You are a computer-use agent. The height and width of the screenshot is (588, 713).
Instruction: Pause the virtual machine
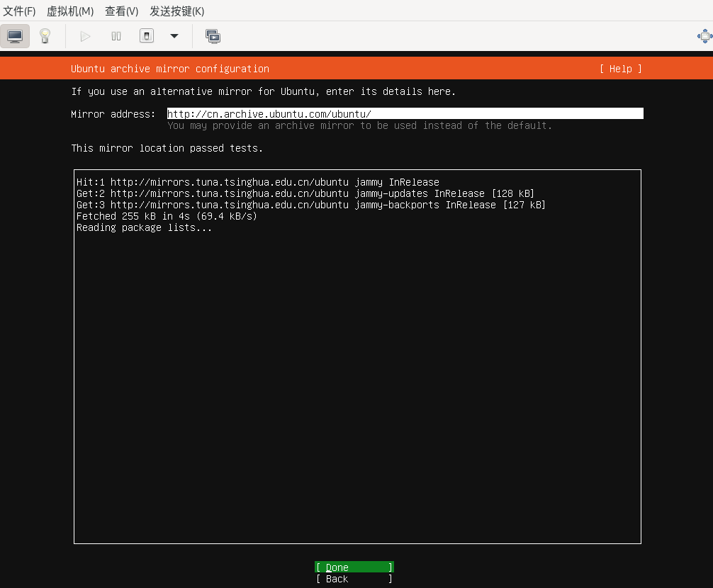(116, 36)
